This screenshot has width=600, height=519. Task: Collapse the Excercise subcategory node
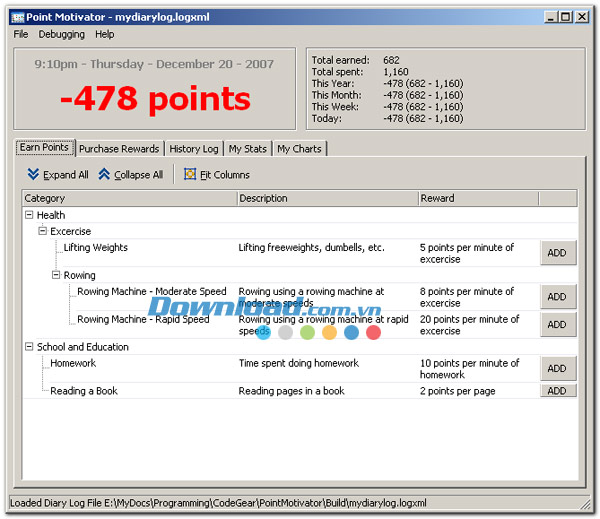pyautogui.click(x=43, y=231)
